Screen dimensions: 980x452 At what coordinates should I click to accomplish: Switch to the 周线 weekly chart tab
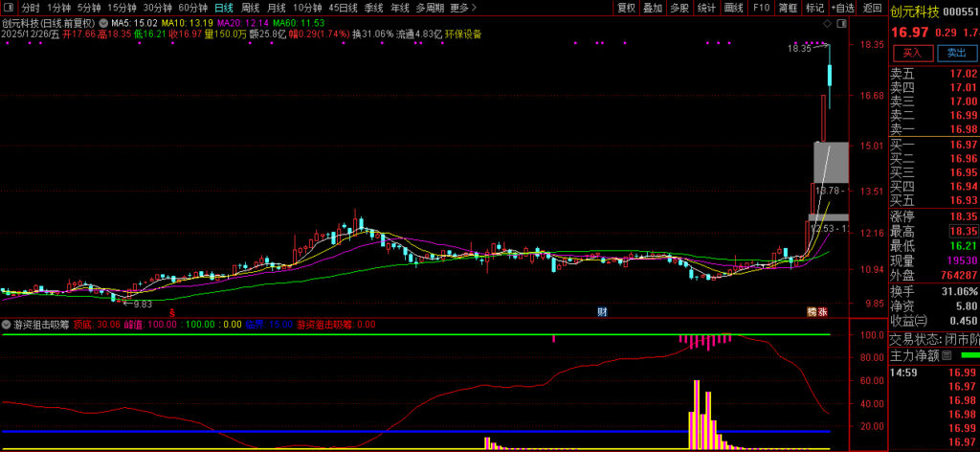coord(250,8)
